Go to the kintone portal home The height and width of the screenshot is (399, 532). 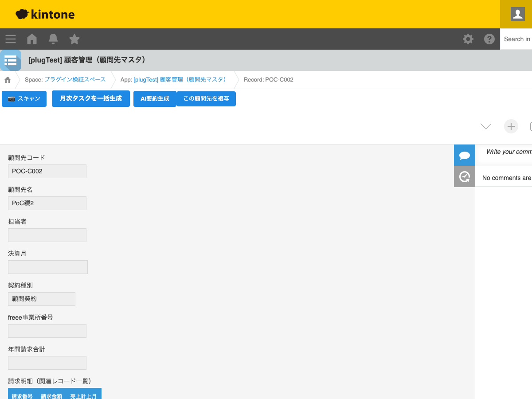coord(32,39)
